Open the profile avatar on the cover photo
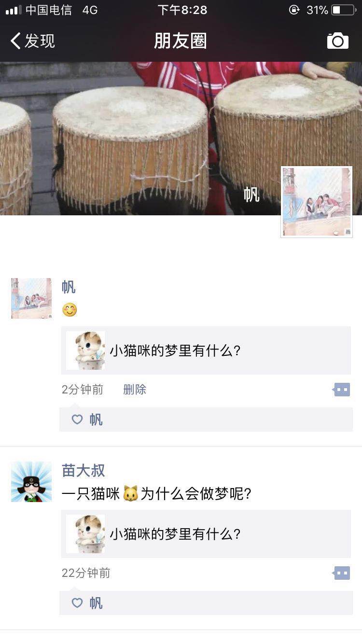 tap(317, 202)
